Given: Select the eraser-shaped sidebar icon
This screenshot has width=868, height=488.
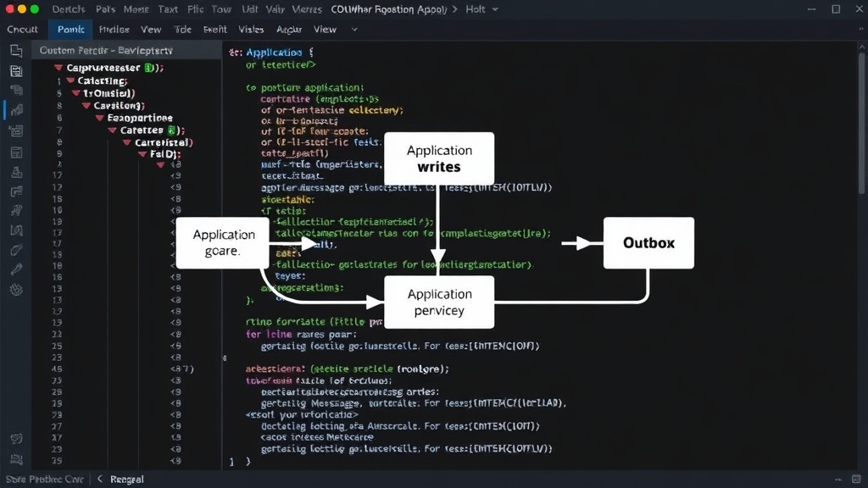Looking at the screenshot, I should point(16,250).
